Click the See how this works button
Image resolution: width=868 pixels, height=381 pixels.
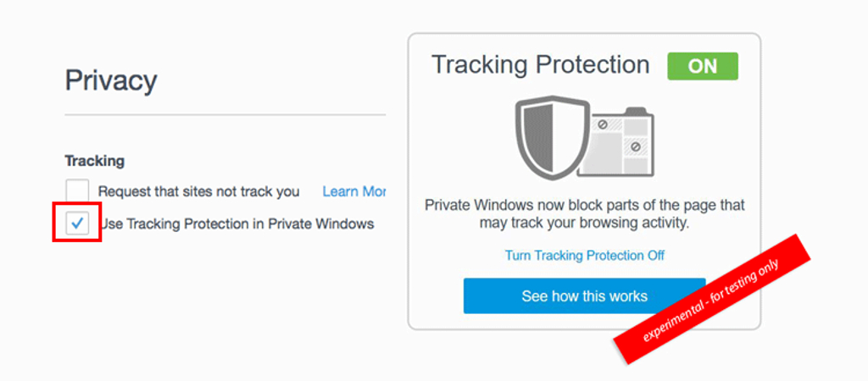coord(585,295)
